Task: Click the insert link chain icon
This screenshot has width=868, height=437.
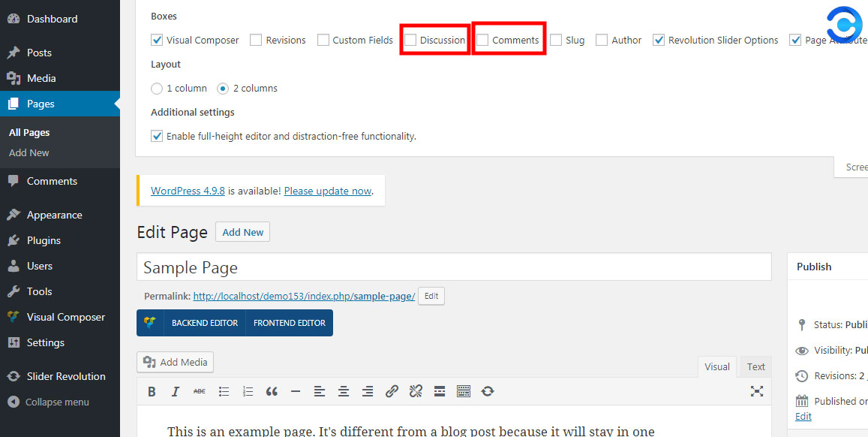Action: [x=392, y=391]
